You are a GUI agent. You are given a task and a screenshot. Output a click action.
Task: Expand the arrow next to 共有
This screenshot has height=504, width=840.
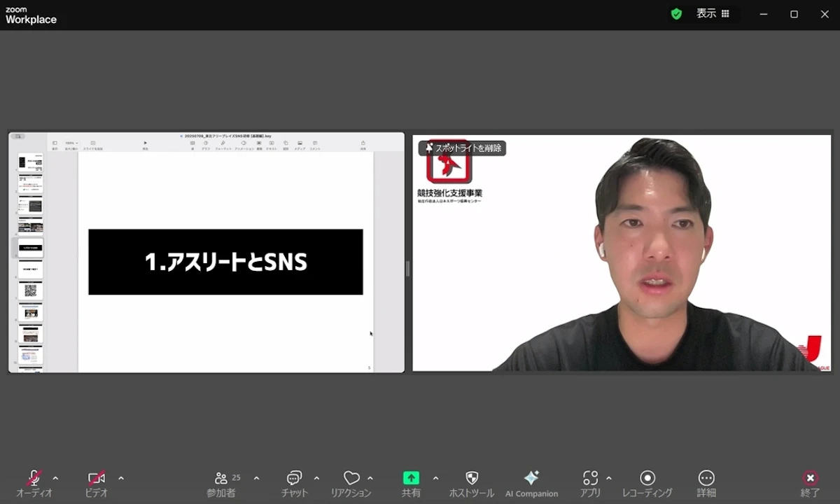(x=435, y=479)
